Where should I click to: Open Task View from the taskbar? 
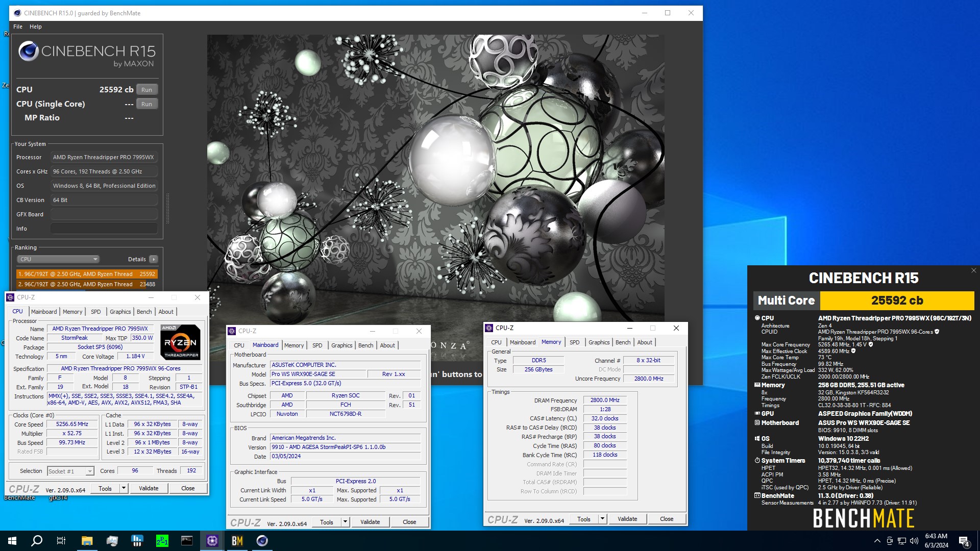coord(61,541)
